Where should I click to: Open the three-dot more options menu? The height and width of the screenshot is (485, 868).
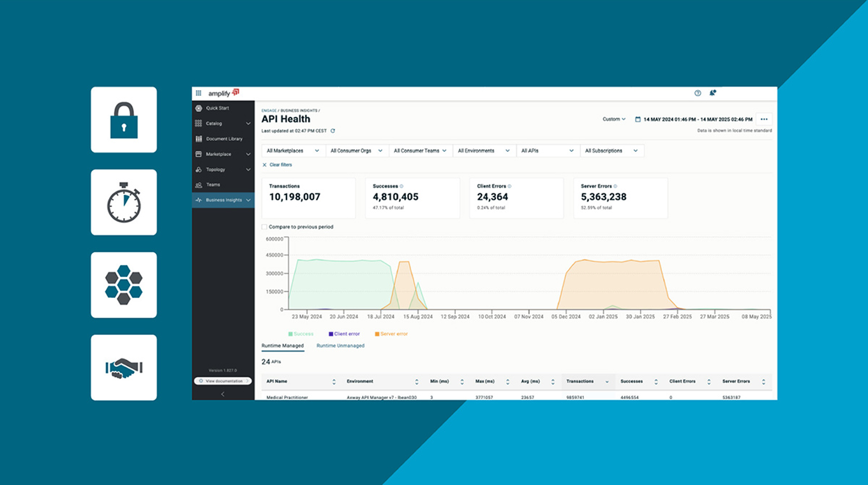[764, 119]
